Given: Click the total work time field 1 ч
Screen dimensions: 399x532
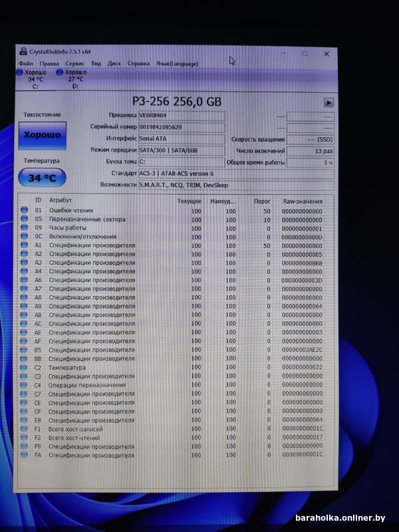Looking at the screenshot, I should [310, 162].
